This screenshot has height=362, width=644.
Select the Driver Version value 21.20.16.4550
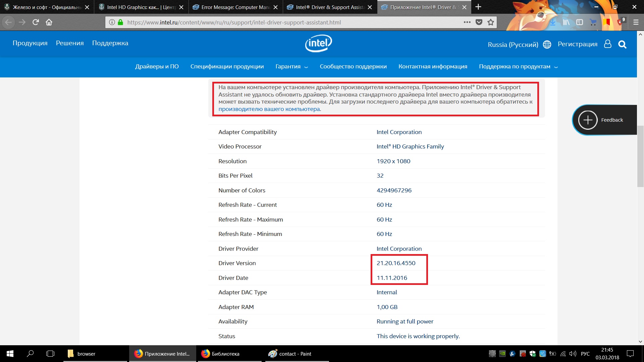coord(396,263)
